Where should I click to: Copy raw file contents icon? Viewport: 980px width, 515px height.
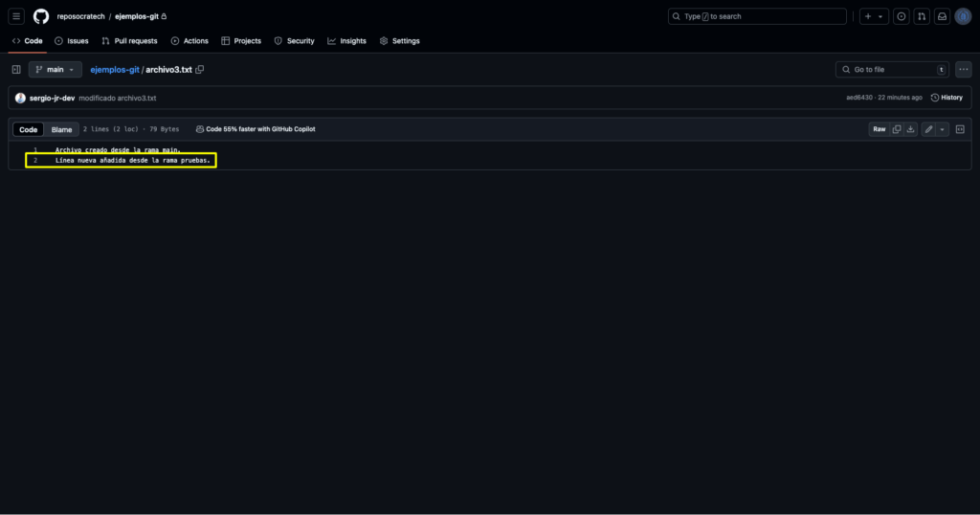(x=896, y=129)
